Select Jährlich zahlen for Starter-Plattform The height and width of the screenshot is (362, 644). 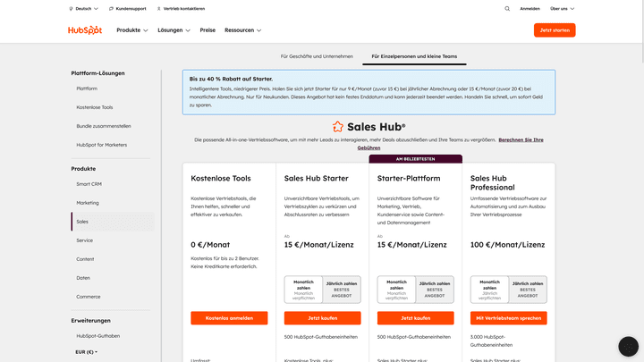[x=435, y=290]
